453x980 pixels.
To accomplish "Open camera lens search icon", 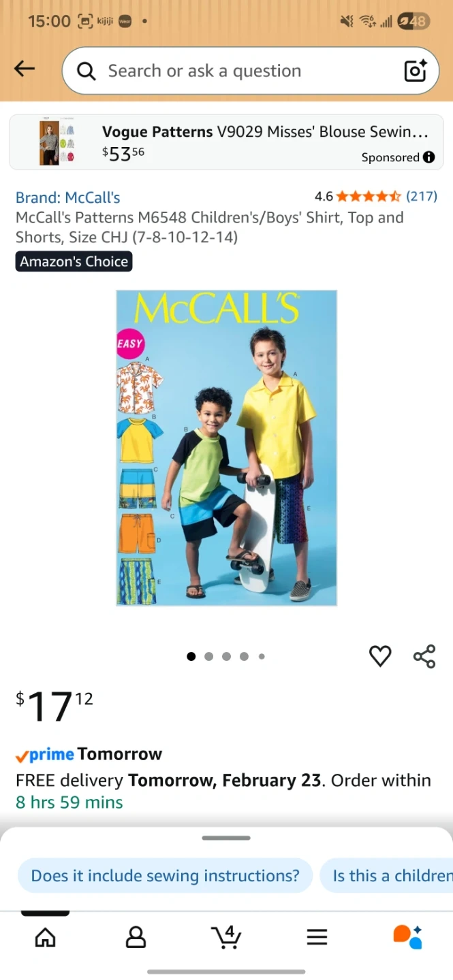I will (415, 71).
